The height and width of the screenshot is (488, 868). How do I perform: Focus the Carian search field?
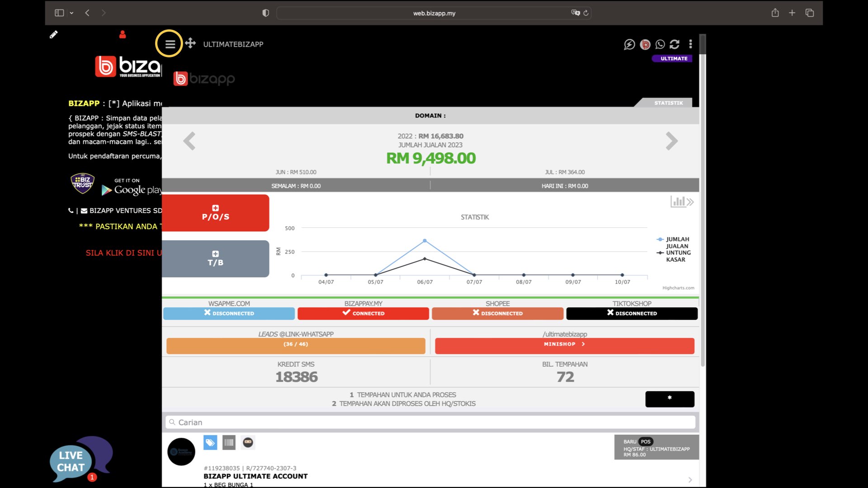pyautogui.click(x=430, y=422)
